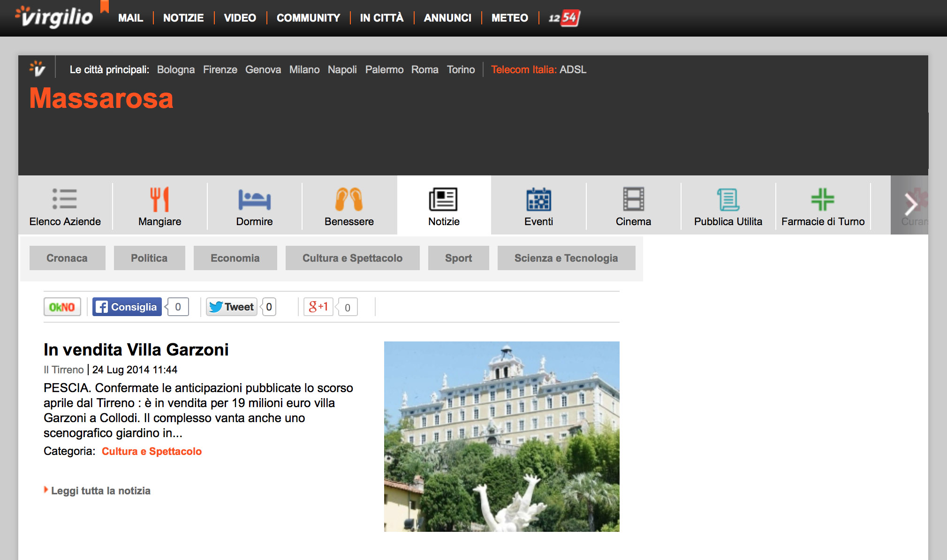Viewport: 947px width, 560px height.
Task: Click the Twitter Tweet button
Action: pos(232,307)
